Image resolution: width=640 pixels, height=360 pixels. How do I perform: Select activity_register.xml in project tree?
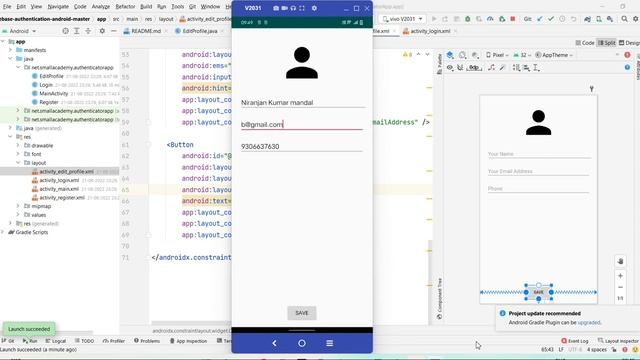coord(62,198)
